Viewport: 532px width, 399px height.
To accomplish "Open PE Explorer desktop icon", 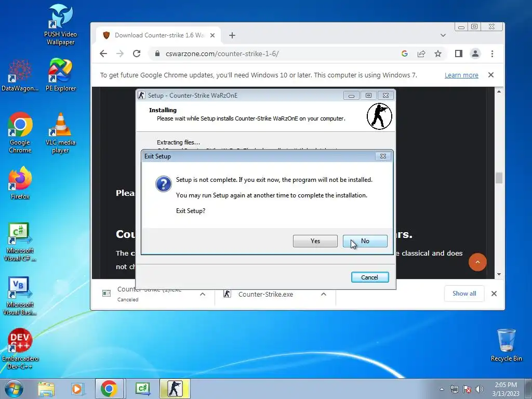I will (61, 75).
